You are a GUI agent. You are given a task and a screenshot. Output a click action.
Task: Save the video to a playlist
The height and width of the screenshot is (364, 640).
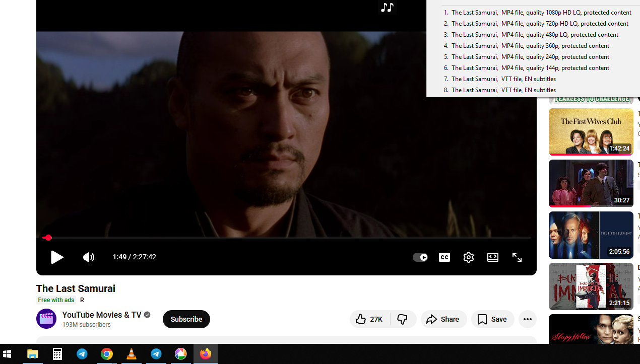pyautogui.click(x=492, y=319)
